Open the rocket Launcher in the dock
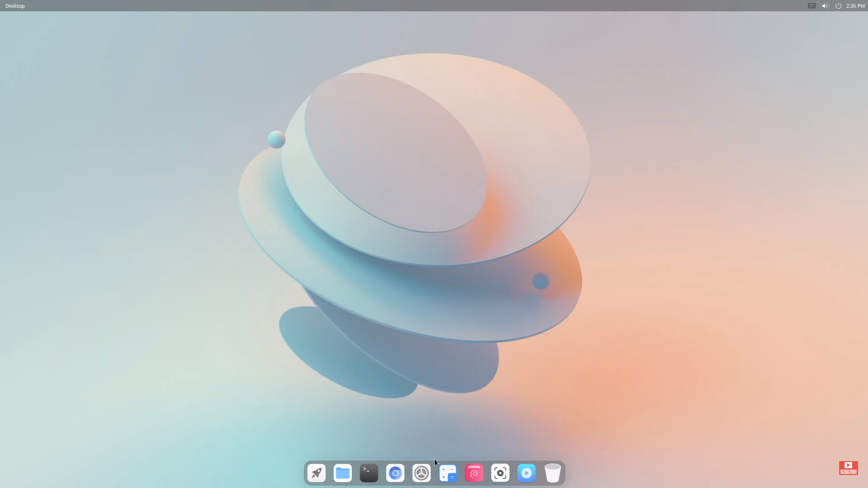This screenshot has width=868, height=488. 316,473
